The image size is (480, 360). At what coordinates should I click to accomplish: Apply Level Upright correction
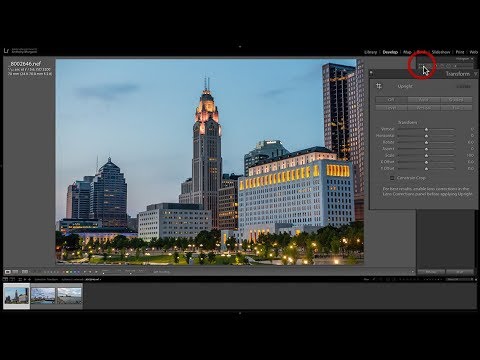(x=391, y=108)
